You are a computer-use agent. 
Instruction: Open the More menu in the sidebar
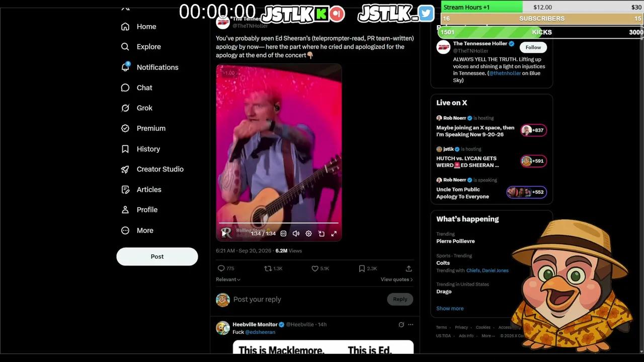[137, 230]
